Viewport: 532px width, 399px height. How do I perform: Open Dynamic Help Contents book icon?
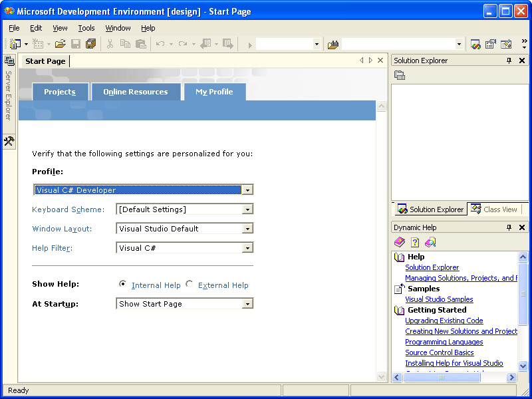(x=400, y=243)
